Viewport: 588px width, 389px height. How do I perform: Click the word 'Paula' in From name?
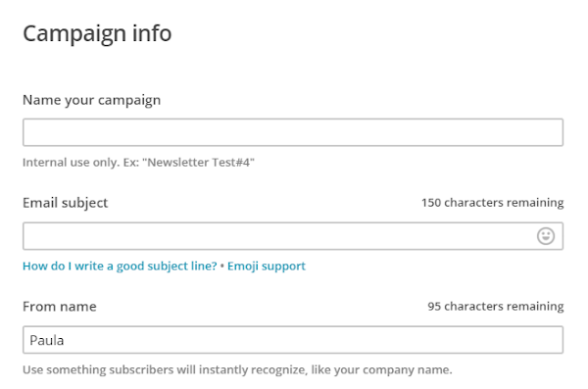[x=47, y=340]
